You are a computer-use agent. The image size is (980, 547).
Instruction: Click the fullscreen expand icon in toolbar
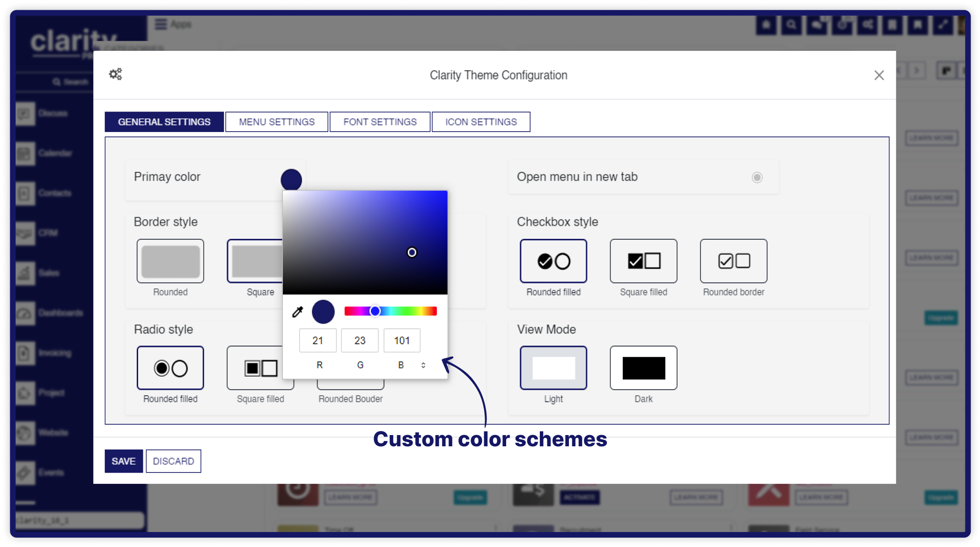943,25
